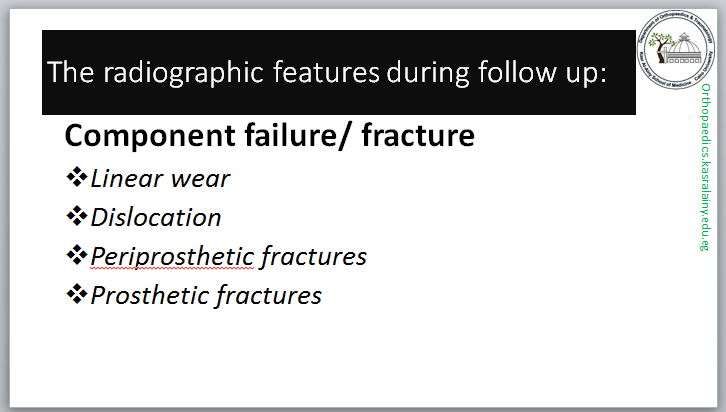The height and width of the screenshot is (412, 726).
Task: Click the bullet beside Prosthetic fractures
Action: (x=76, y=295)
